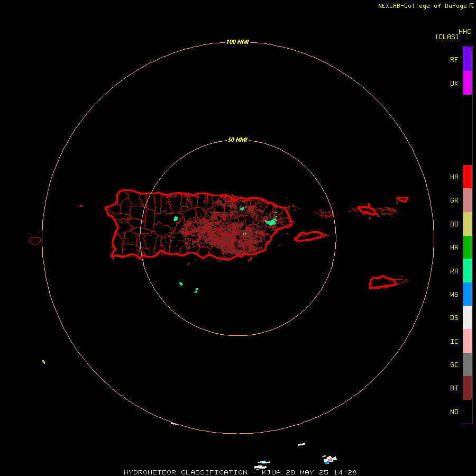Click the HA red legend swatch
This screenshot has width=476, height=476.
pyautogui.click(x=467, y=177)
